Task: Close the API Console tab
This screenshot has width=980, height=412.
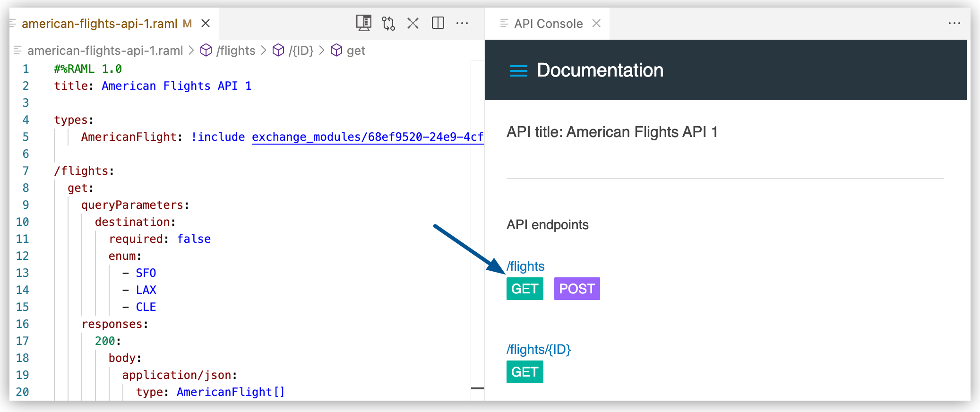Action: point(597,23)
